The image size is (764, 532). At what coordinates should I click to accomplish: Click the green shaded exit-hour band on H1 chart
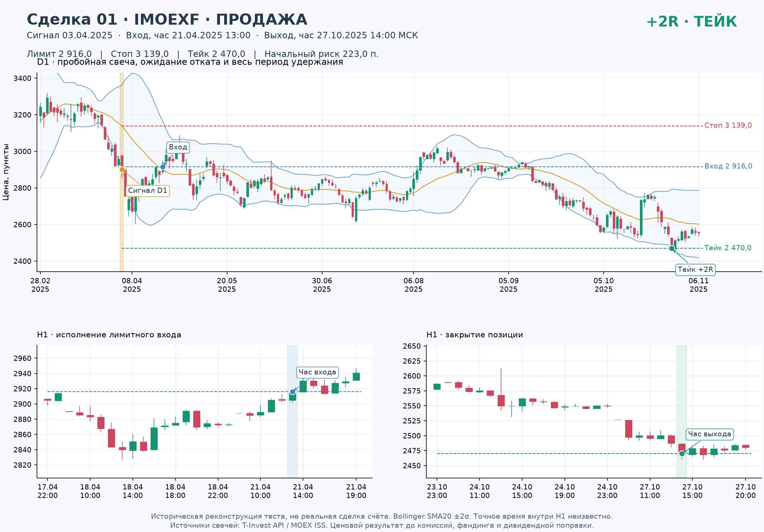(681, 411)
